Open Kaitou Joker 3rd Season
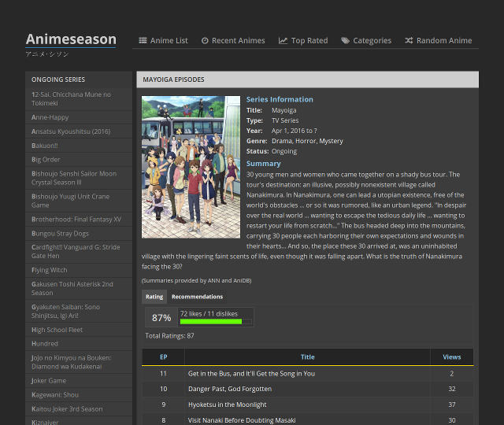This screenshot has width=504, height=425. click(x=79, y=409)
